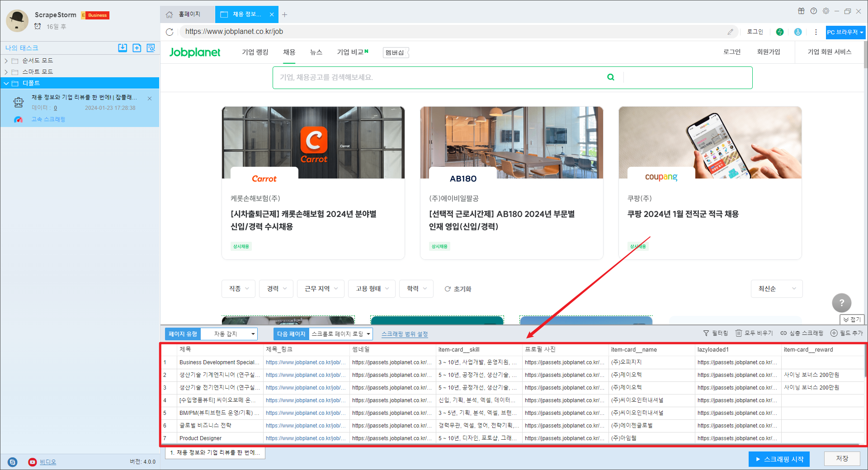Collapse the data panel with 접기
The width and height of the screenshot is (868, 470).
[x=852, y=320]
